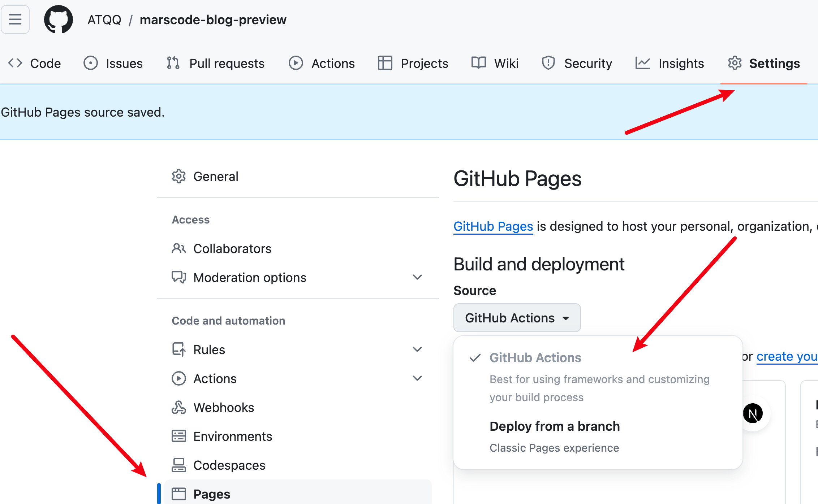The height and width of the screenshot is (504, 818).
Task: Open the Security tab
Action: pyautogui.click(x=577, y=63)
